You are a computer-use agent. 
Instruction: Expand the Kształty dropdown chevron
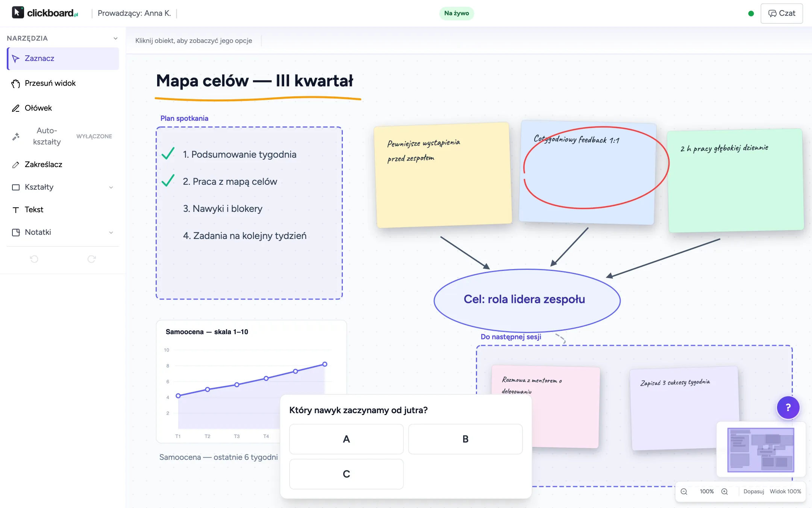pyautogui.click(x=111, y=187)
